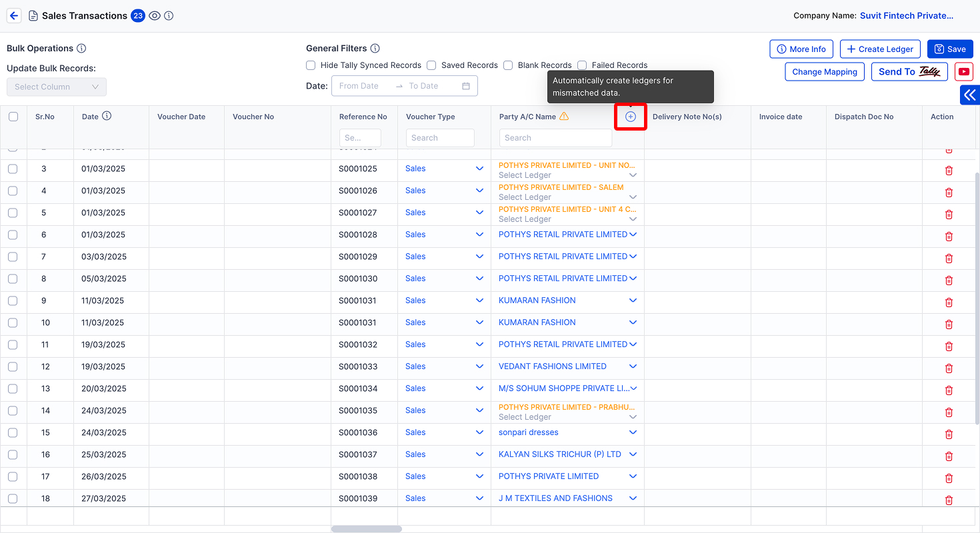The image size is (980, 533).
Task: Check the select-all checkbox in table header
Action: (13, 117)
